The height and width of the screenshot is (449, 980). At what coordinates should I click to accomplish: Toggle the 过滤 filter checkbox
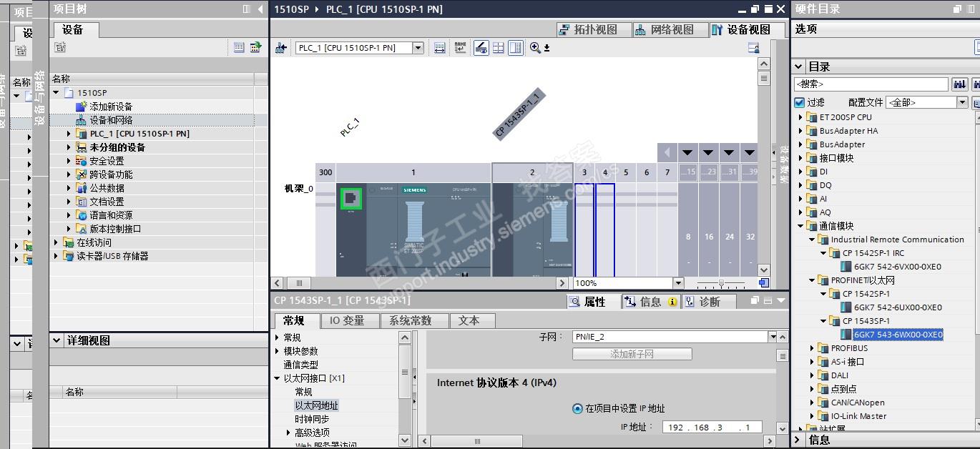(x=800, y=102)
